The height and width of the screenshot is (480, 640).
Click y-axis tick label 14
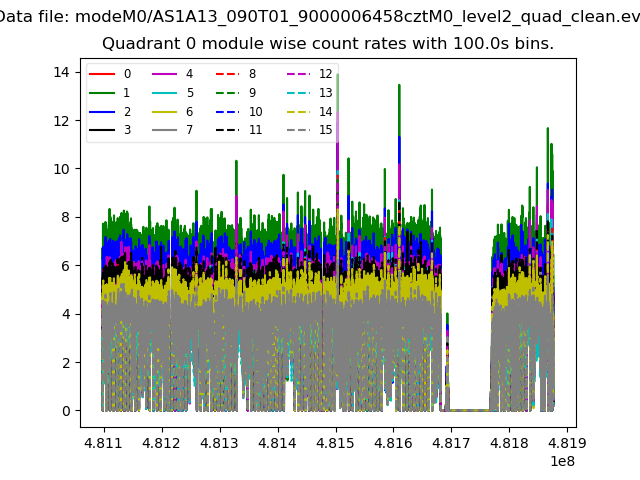62,72
